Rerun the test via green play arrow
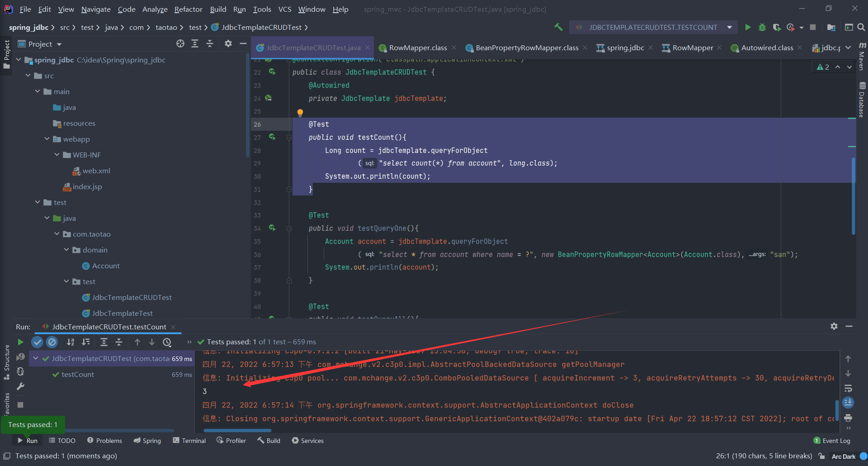Image resolution: width=868 pixels, height=466 pixels. click(20, 342)
